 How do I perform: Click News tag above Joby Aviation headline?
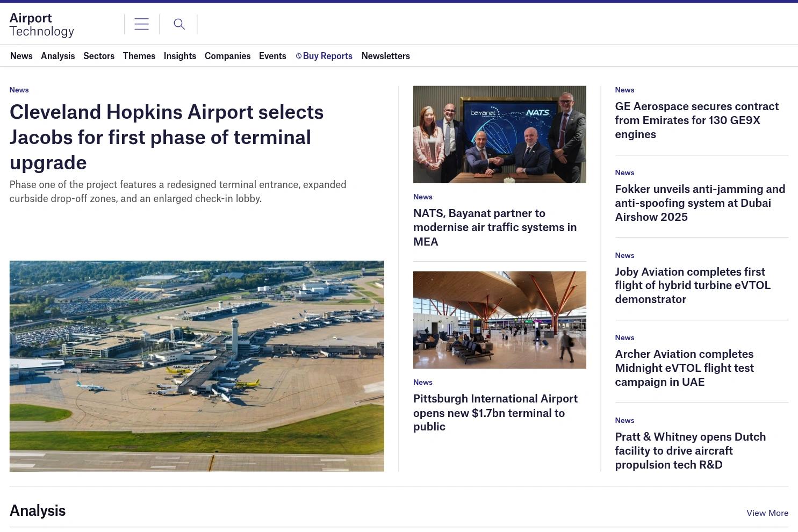coord(625,255)
